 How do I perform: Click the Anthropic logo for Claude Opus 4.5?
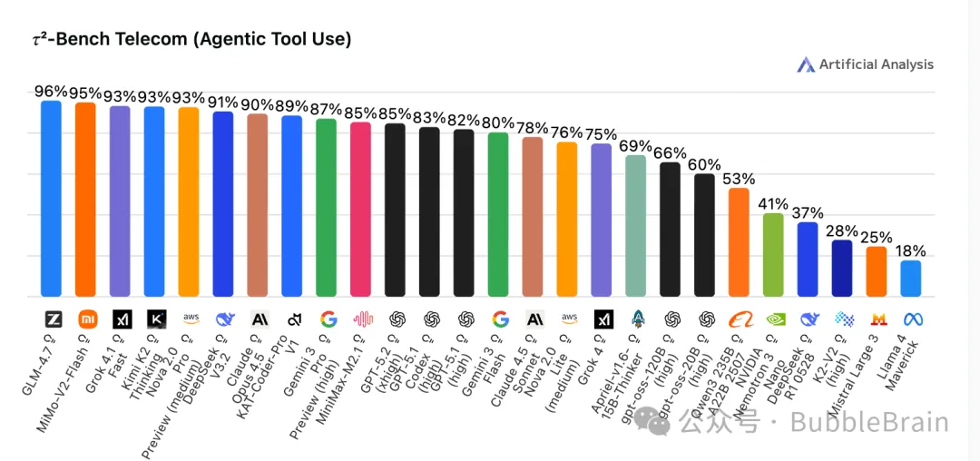(x=259, y=319)
